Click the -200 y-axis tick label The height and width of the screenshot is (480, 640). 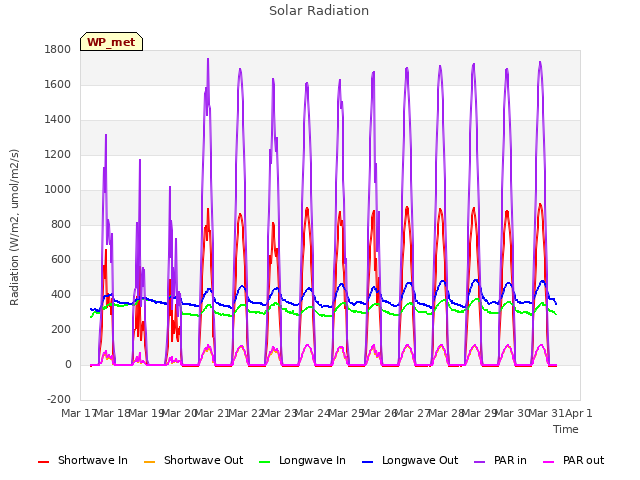click(59, 399)
